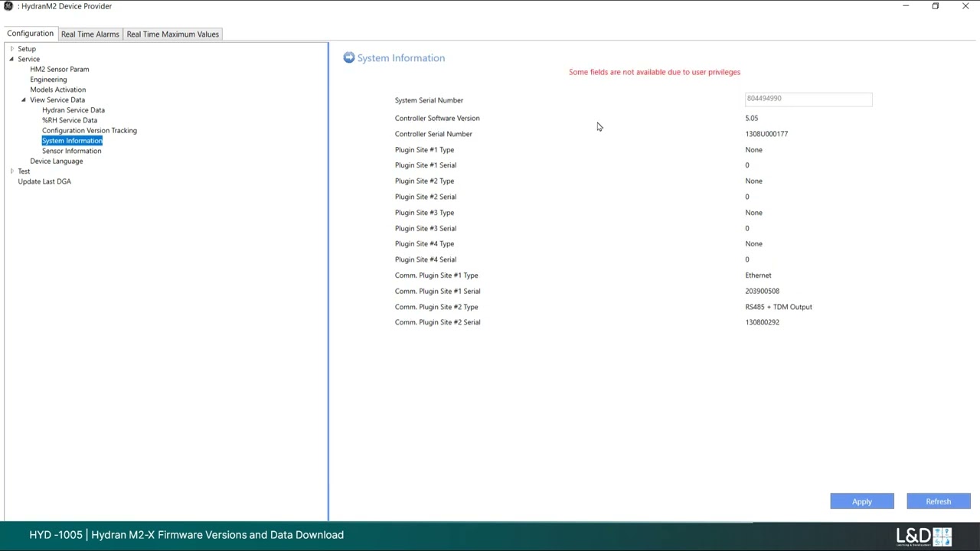980x551 pixels.
Task: Click the RS485 + TDM Output value
Action: point(779,307)
